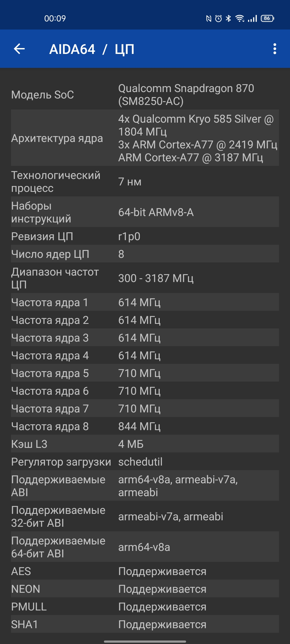This screenshot has height=644, width=290.
Task: Tap the Число ядер ЦП row
Action: [145, 254]
